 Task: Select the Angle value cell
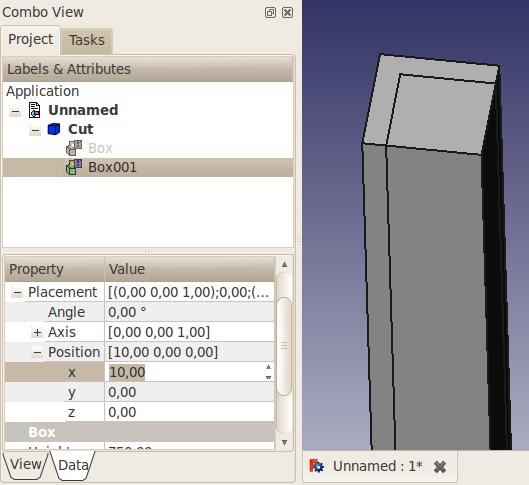coord(190,312)
